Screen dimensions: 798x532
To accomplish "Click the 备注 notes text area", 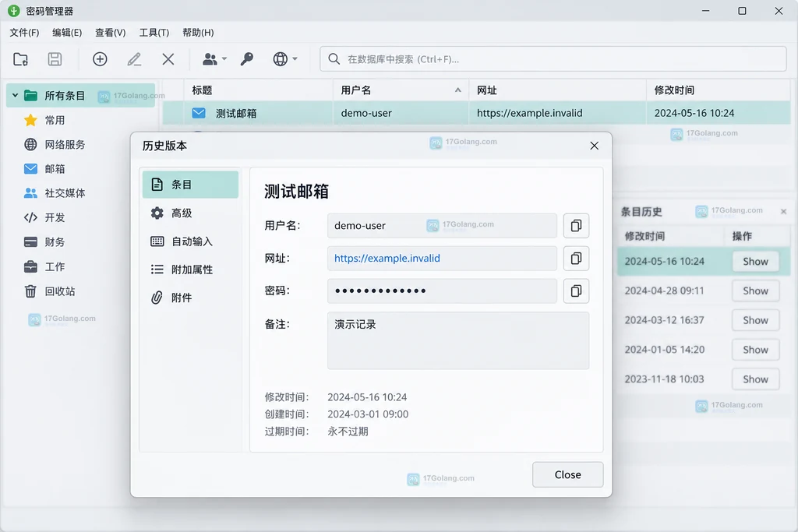I will (x=458, y=340).
